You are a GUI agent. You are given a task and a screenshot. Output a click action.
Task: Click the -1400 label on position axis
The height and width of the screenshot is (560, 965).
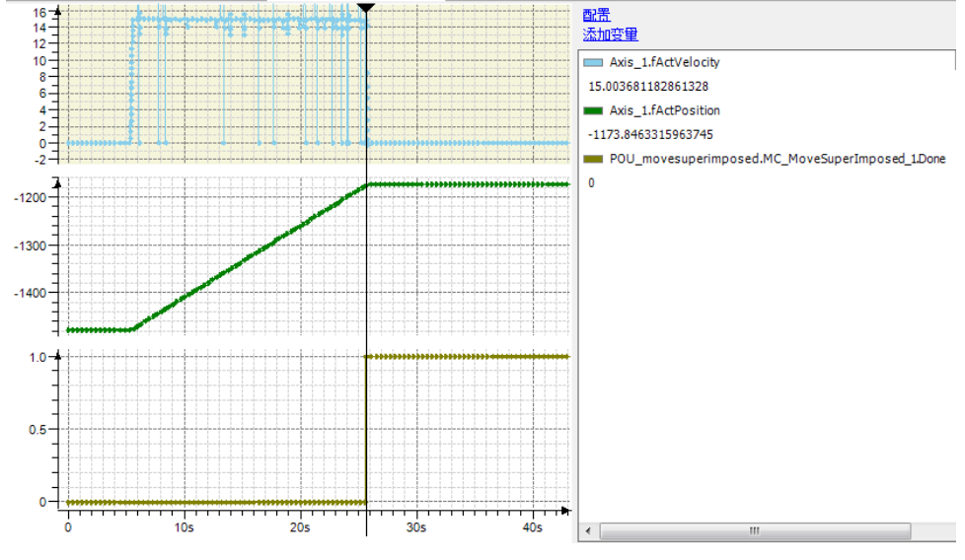tap(30, 293)
